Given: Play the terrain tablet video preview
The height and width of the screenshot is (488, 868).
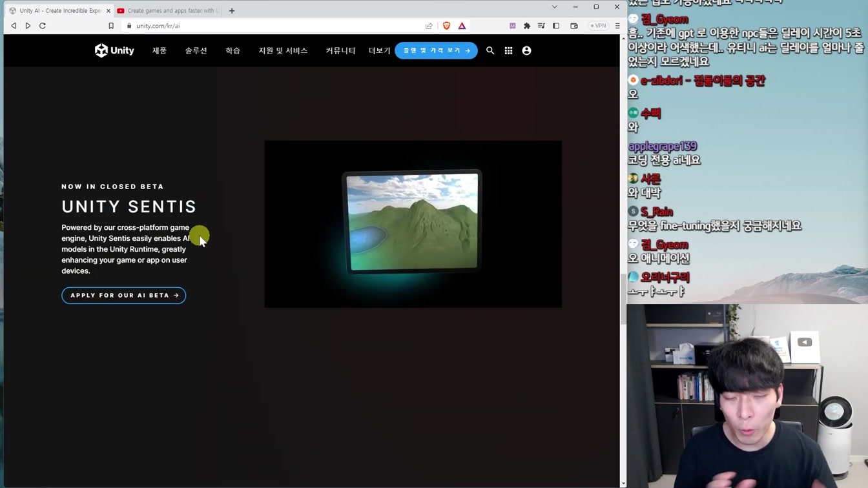Looking at the screenshot, I should (413, 224).
